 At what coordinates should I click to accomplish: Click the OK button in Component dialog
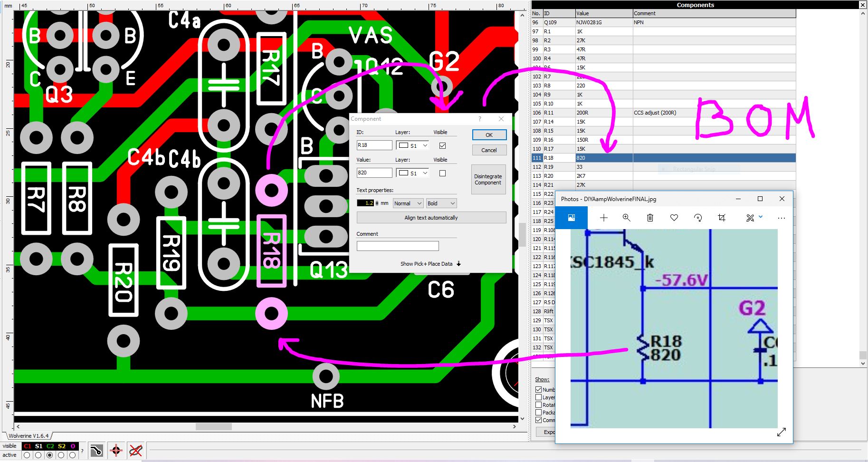pyautogui.click(x=489, y=135)
